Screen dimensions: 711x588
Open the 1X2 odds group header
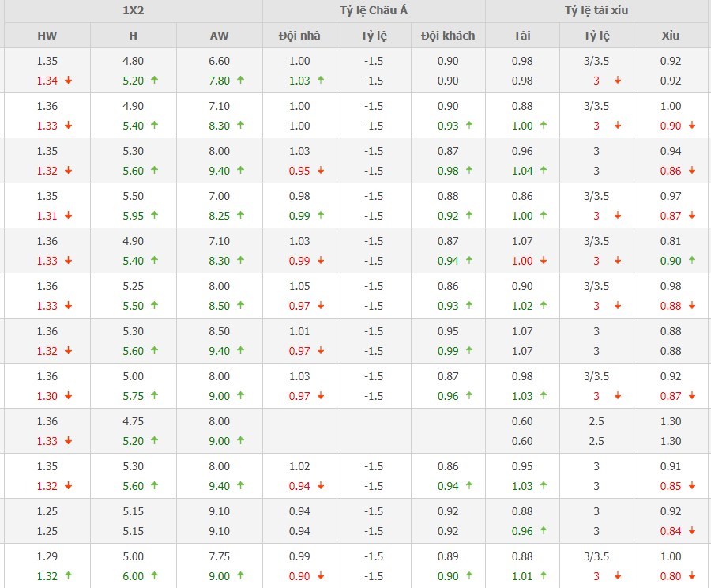point(132,11)
